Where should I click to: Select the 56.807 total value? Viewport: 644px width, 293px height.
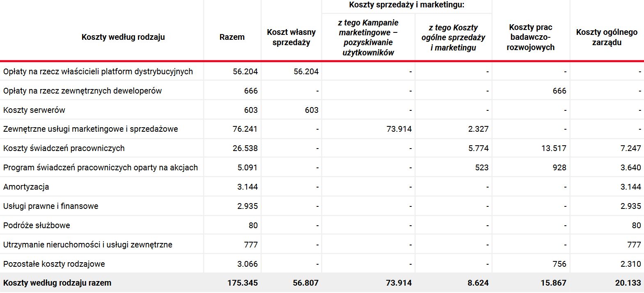pos(306,283)
